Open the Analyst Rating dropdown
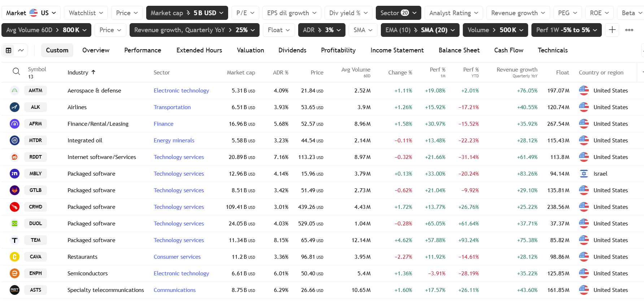 (x=453, y=13)
